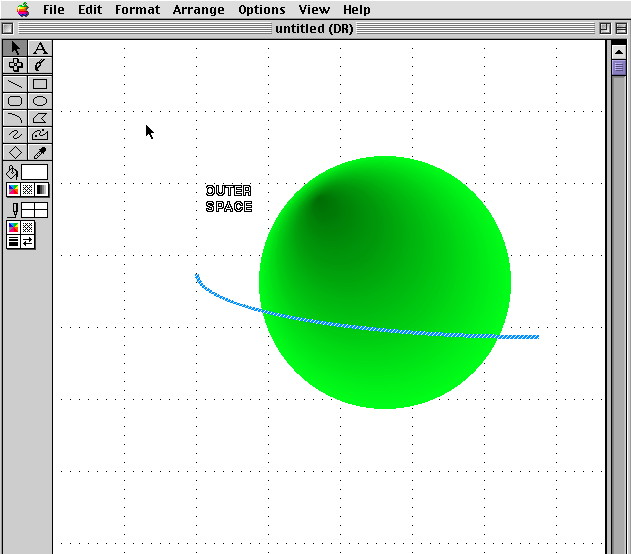
Task: Click the window close box
Action: [x=8, y=29]
